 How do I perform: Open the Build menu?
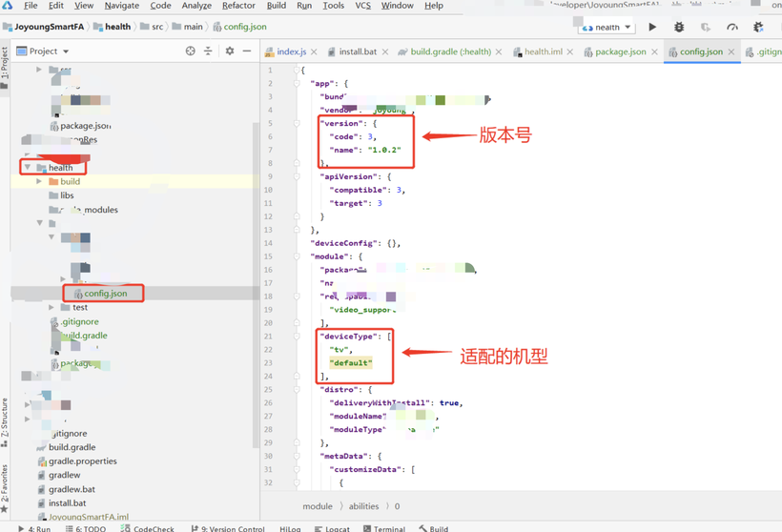(277, 6)
